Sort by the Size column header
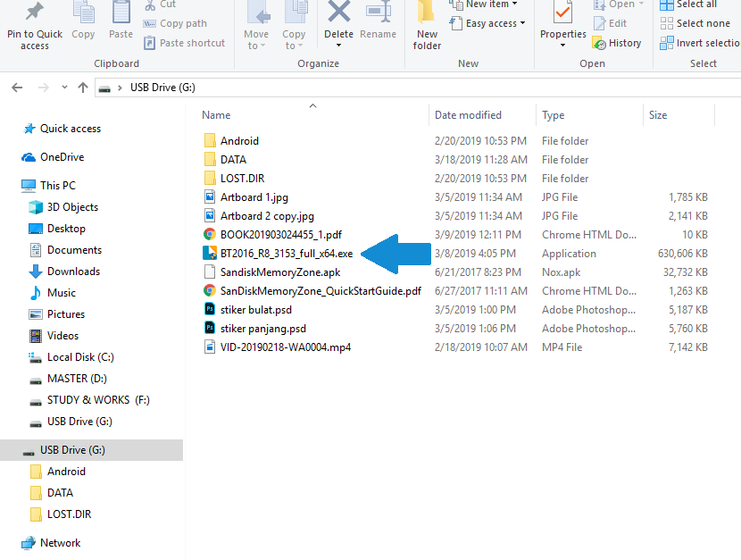The height and width of the screenshot is (560, 741). [x=658, y=115]
